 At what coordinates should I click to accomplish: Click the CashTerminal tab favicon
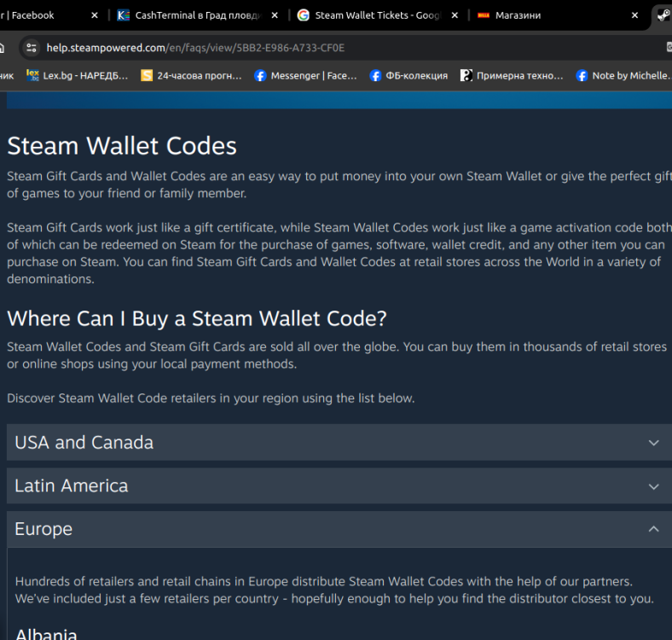click(124, 15)
